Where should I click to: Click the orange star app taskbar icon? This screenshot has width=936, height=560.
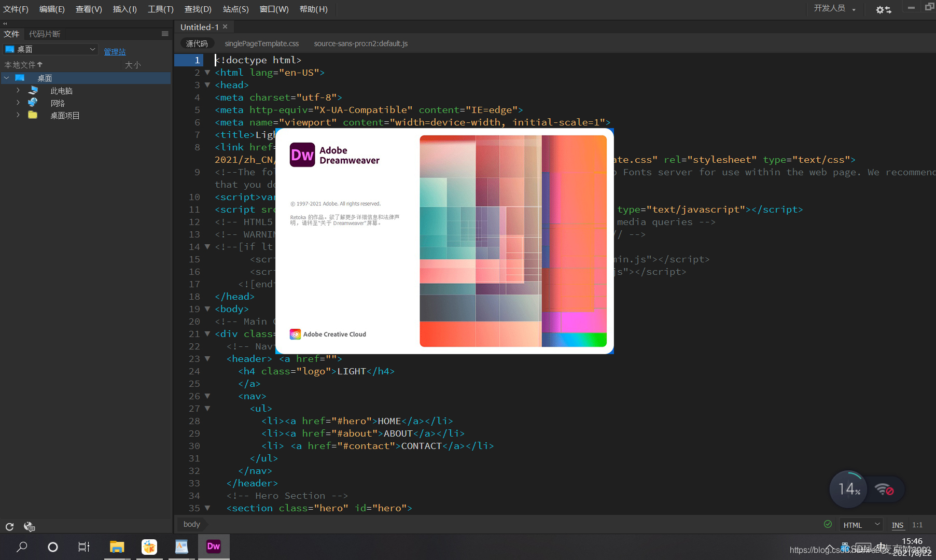[149, 547]
